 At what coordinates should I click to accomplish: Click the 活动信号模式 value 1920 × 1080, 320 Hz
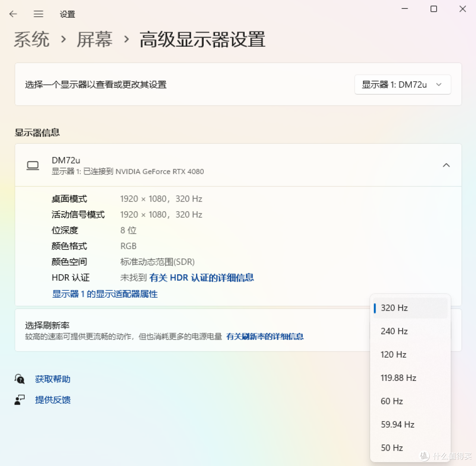pyautogui.click(x=161, y=215)
